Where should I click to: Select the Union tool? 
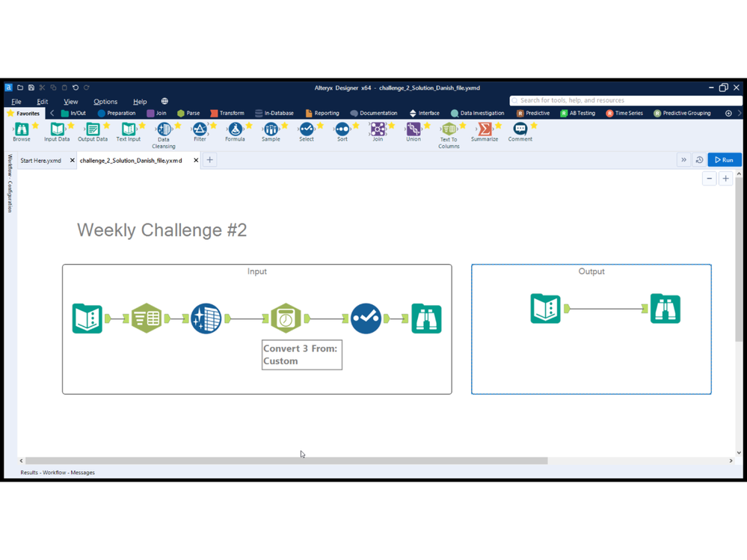pyautogui.click(x=413, y=132)
